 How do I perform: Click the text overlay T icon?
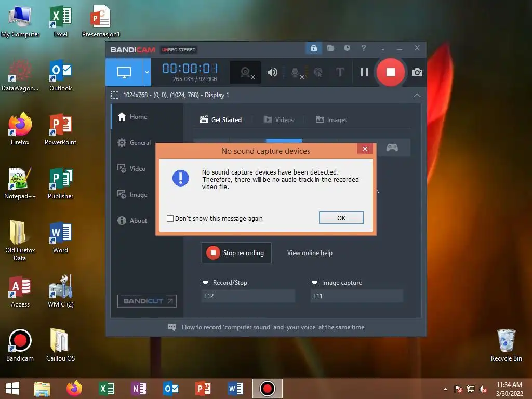click(x=340, y=72)
